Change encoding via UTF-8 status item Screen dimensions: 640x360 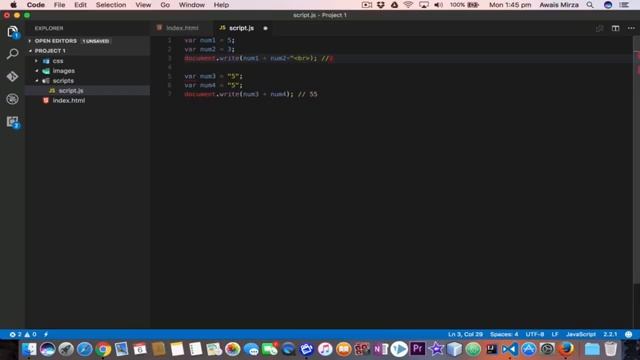click(535, 334)
